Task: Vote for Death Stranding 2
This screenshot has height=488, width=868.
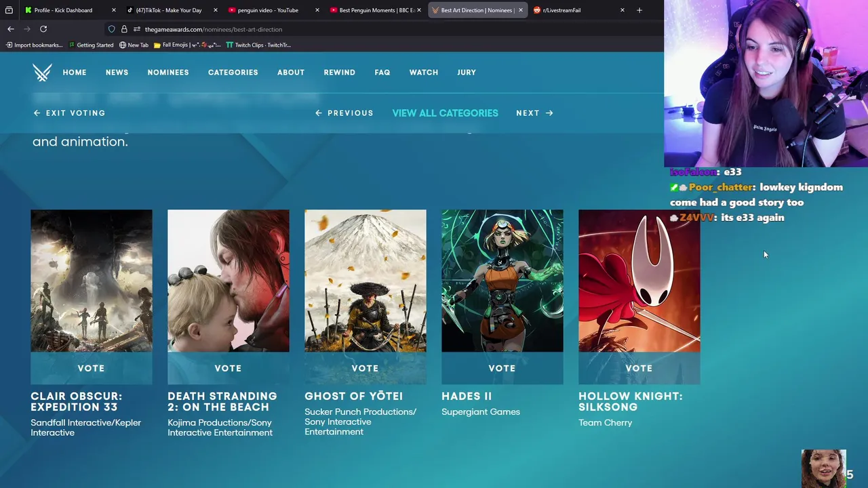Action: tap(228, 368)
